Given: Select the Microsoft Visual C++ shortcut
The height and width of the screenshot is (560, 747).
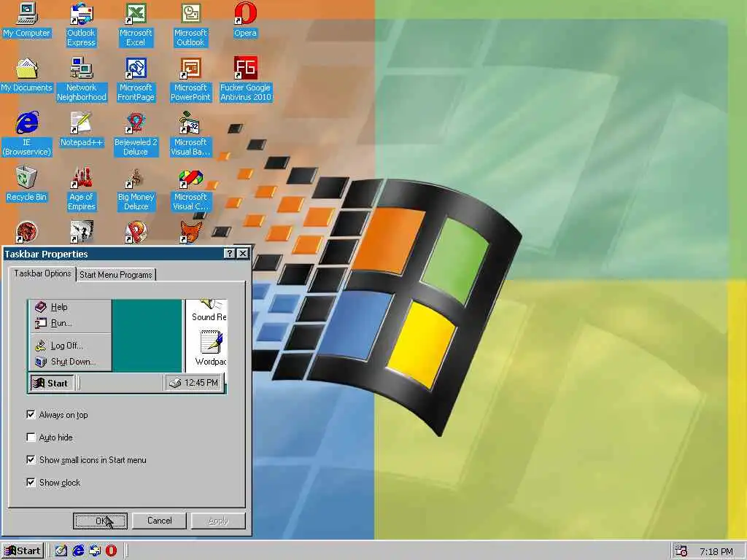Looking at the screenshot, I should (190, 189).
